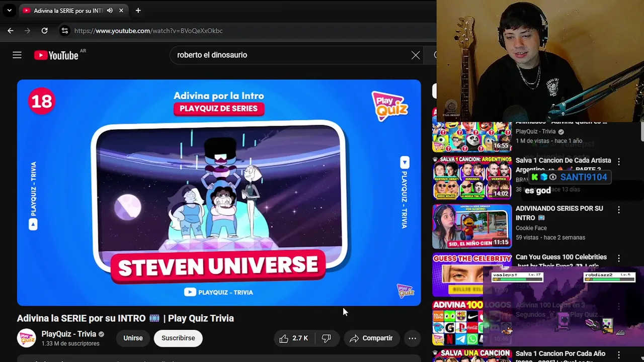
Task: Open the browser tab search dropdown arrow
Action: tap(9, 10)
